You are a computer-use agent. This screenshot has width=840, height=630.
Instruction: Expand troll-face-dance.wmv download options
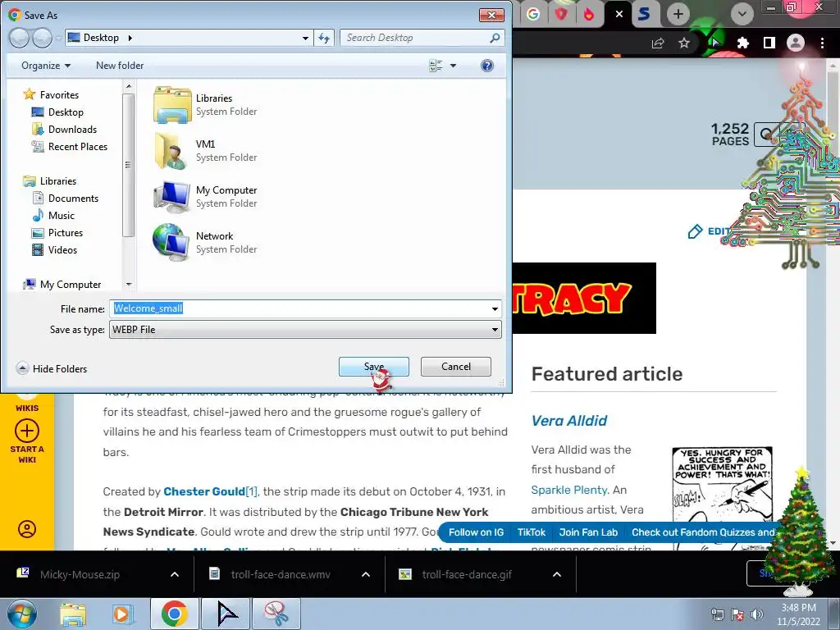click(366, 574)
